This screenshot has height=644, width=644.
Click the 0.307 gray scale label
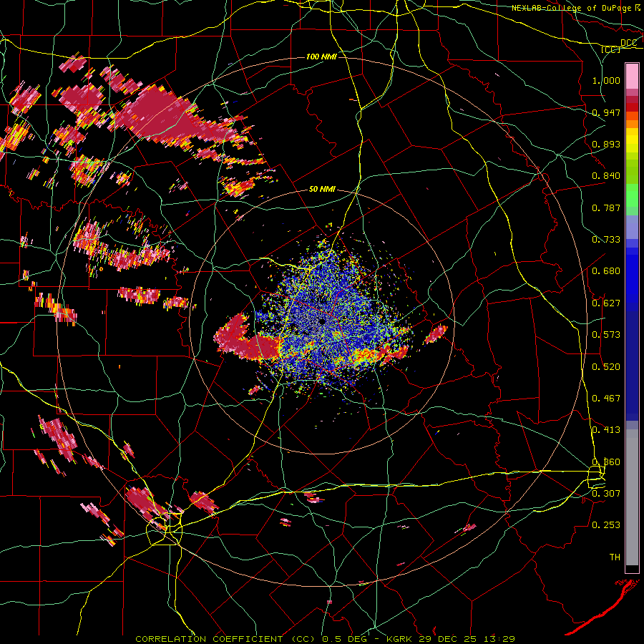pos(606,493)
